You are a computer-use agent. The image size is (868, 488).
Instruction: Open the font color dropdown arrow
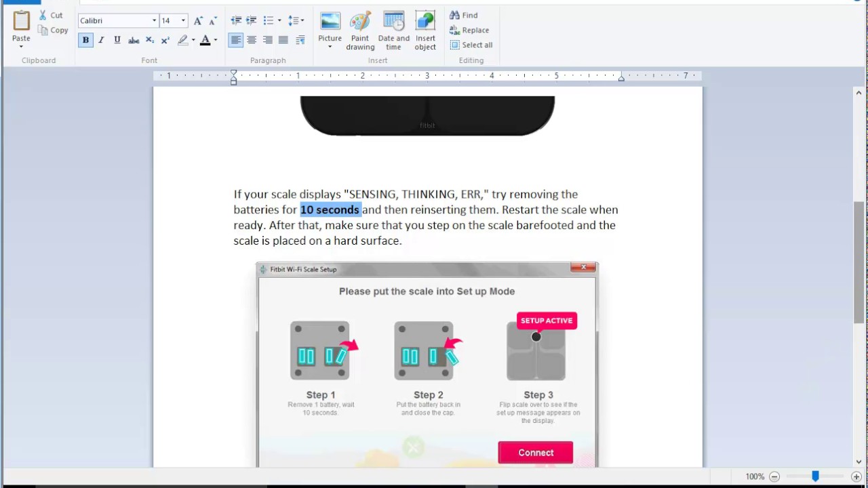[x=216, y=40]
